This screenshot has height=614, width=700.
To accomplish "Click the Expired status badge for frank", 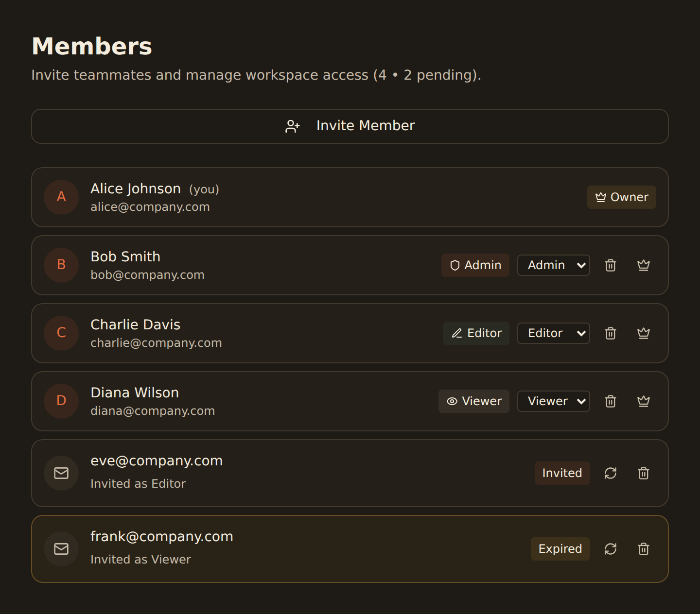I will pos(560,549).
